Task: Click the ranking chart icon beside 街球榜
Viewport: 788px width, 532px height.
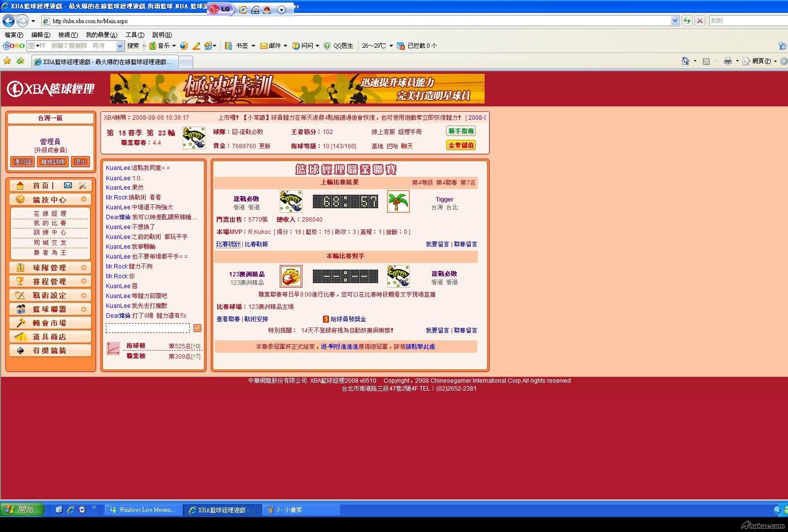Action: (x=113, y=349)
